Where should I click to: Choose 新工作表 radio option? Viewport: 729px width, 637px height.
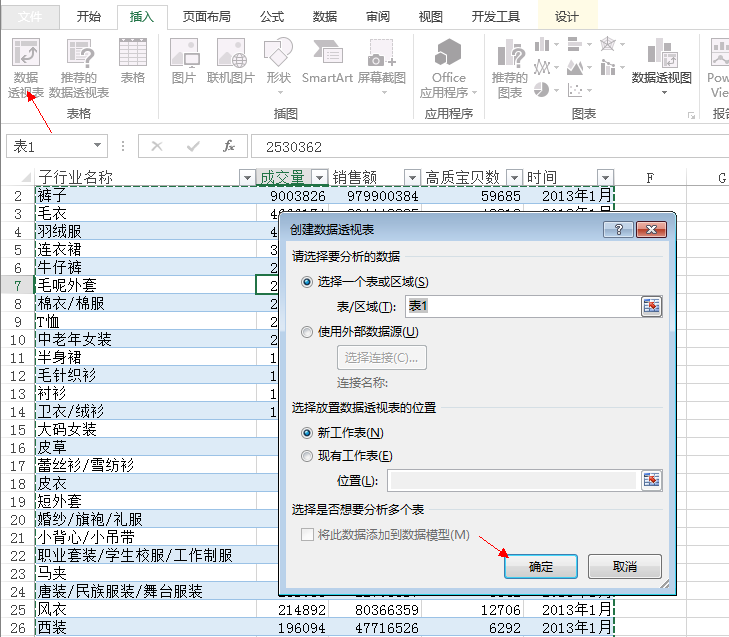[x=307, y=433]
